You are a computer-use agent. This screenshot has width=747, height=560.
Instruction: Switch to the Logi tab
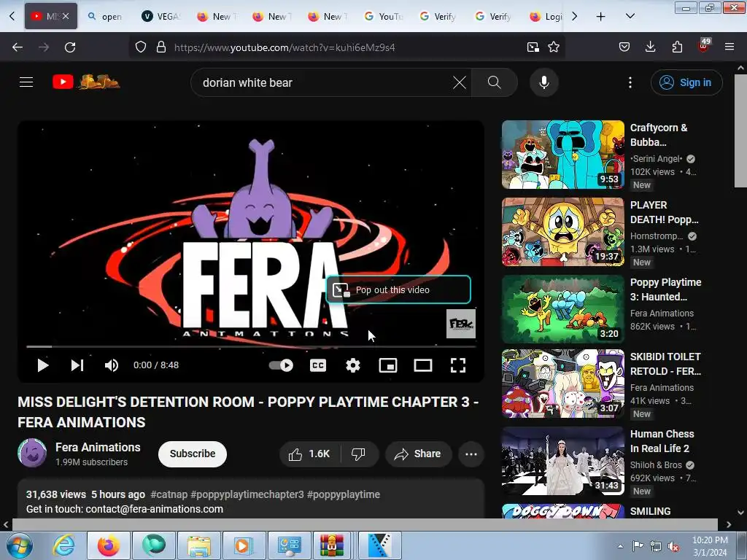(546, 17)
